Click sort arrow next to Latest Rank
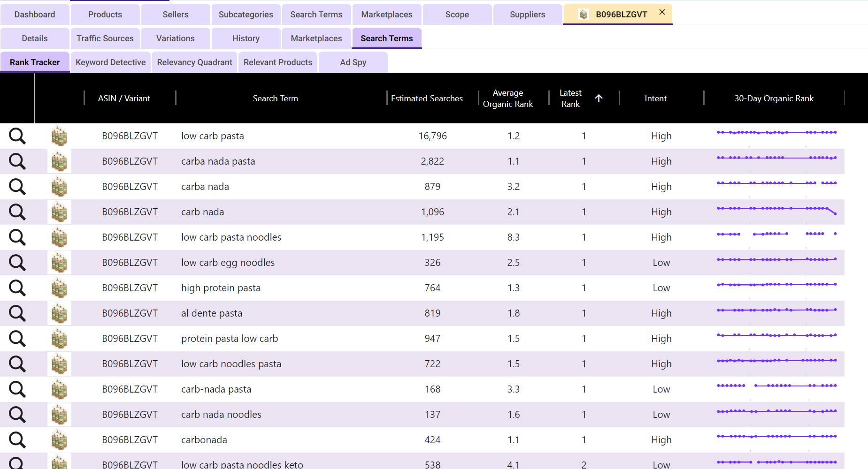Screen dimensions: 868x469 [599, 98]
